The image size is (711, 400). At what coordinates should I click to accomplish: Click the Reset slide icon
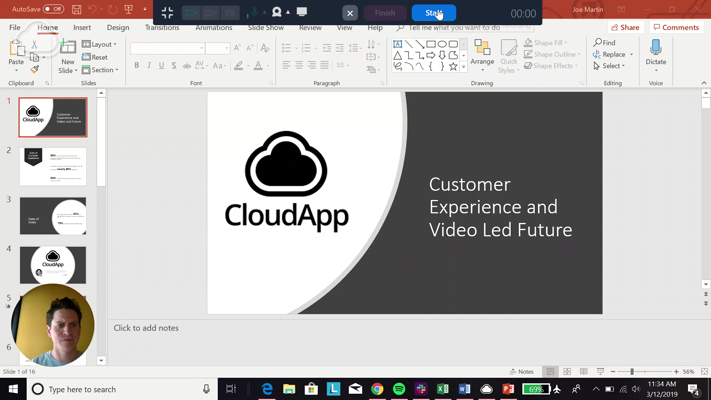pyautogui.click(x=87, y=57)
